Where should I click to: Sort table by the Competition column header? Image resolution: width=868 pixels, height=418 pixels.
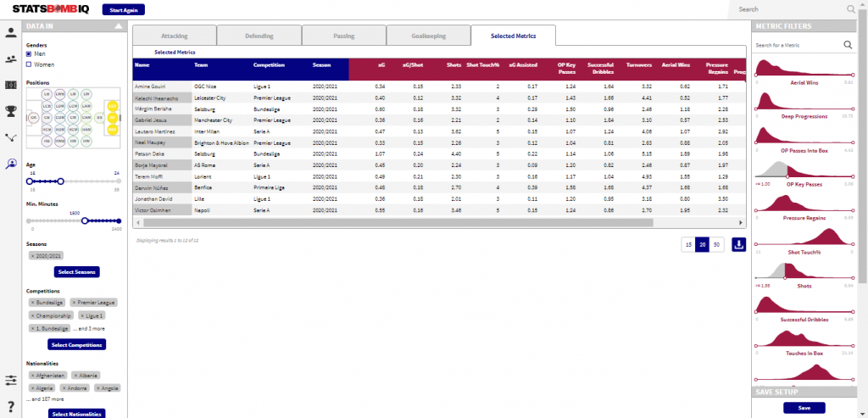(x=269, y=64)
